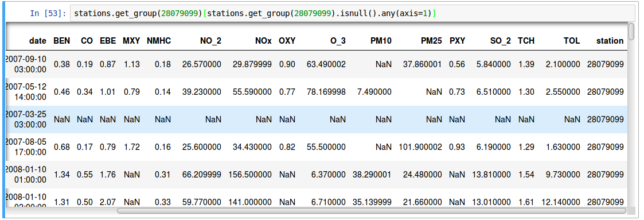Click the PM25 value 101.900002

(x=420, y=147)
